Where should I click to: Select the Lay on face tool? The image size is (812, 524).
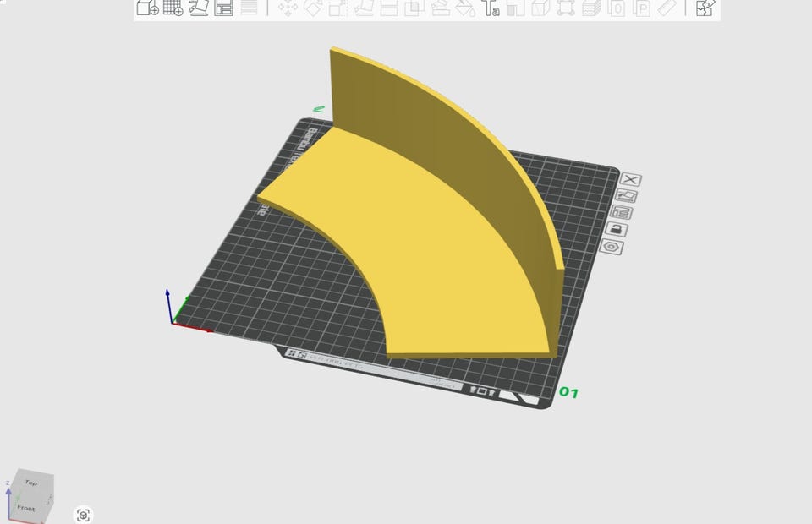364,8
